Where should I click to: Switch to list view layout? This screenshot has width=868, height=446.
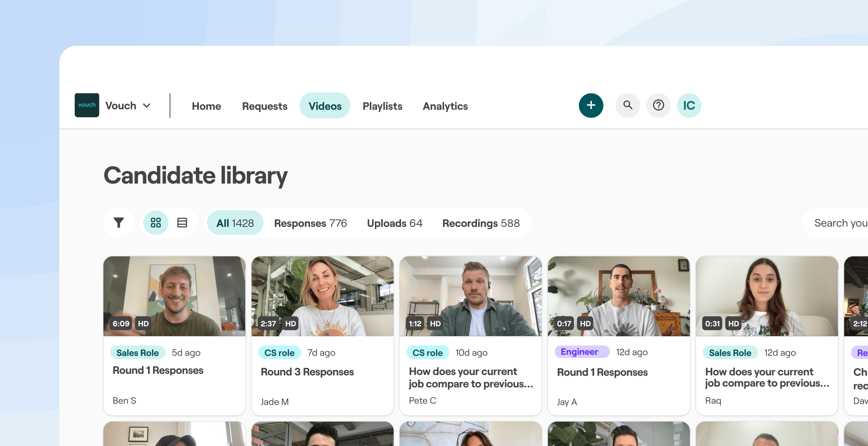[x=182, y=223]
